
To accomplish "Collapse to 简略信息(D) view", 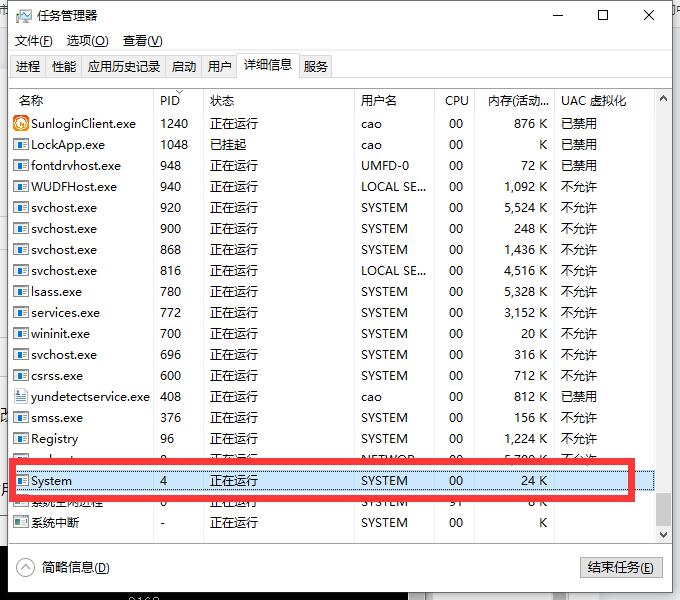I will [63, 567].
